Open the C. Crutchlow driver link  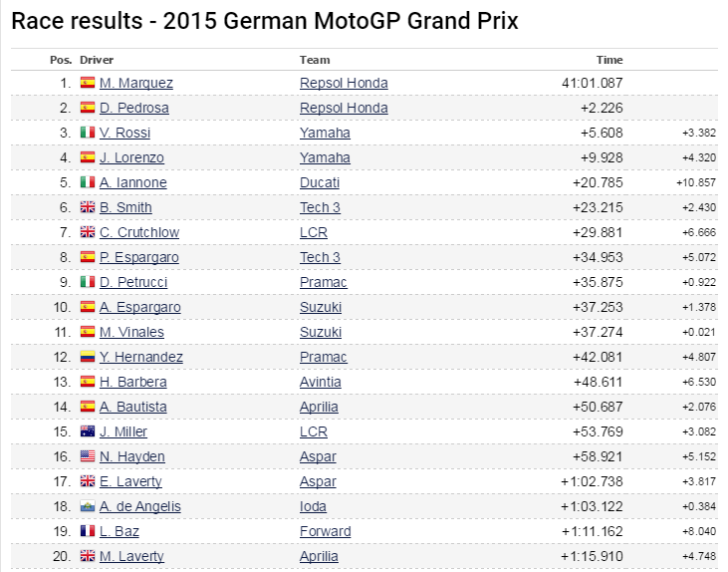tap(137, 232)
